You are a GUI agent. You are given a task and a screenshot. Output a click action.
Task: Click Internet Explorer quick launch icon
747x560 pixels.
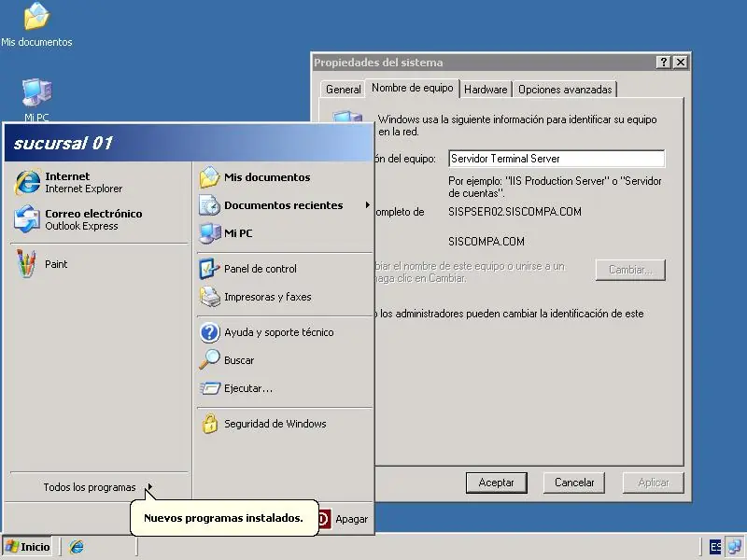point(77,547)
